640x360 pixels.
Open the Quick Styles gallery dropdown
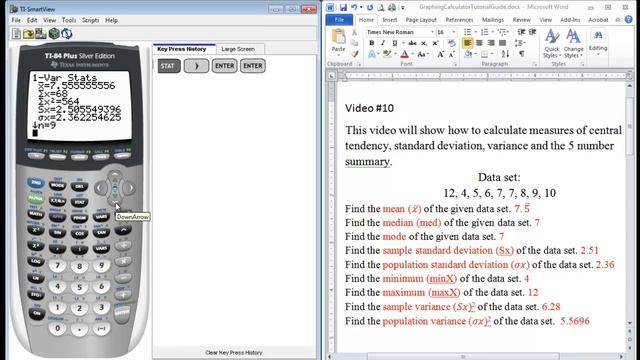[x=552, y=52]
